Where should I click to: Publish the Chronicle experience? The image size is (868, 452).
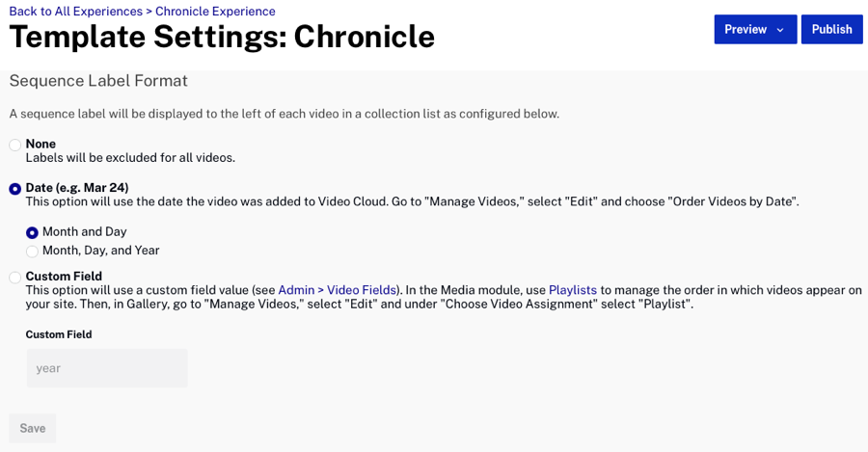tap(831, 29)
